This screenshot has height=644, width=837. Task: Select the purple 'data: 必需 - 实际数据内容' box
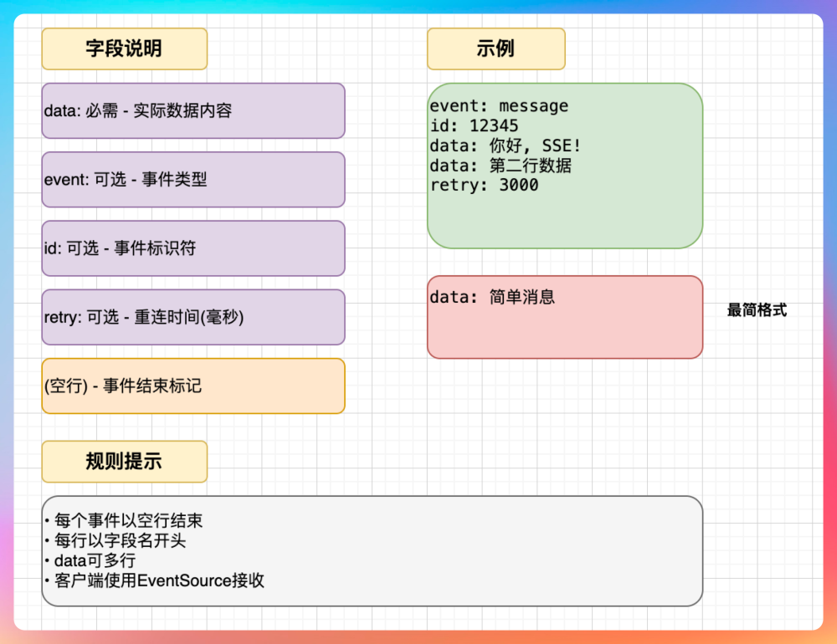point(193,110)
